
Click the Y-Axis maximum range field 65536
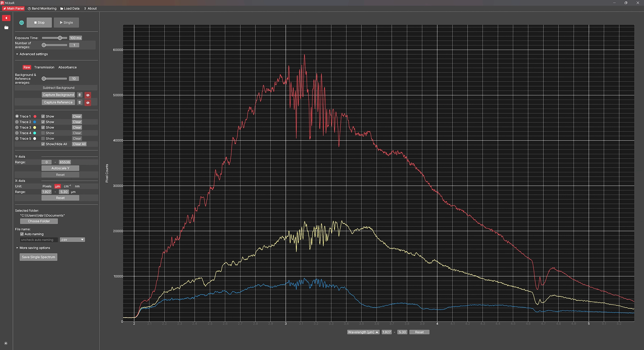click(65, 162)
